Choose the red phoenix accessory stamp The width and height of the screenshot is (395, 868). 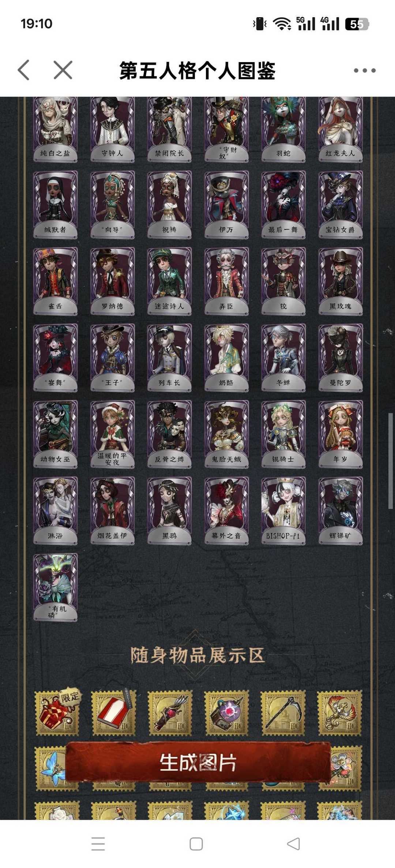coord(340,713)
